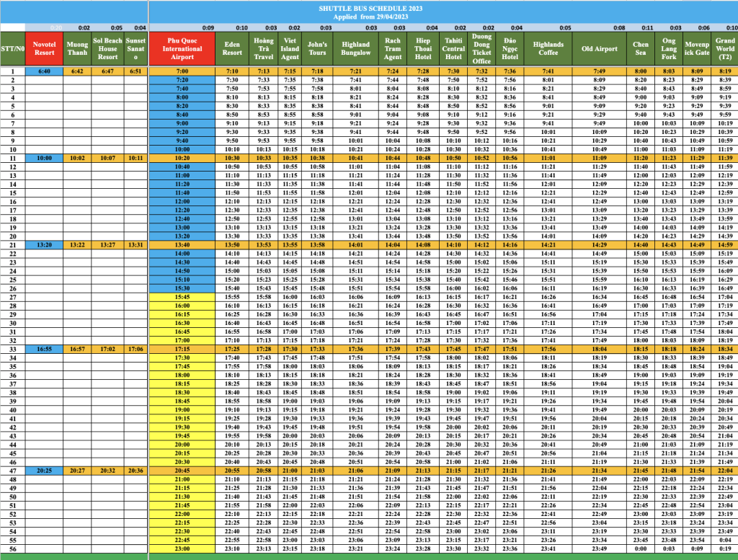Screen dimensions: 738x560
Task: Select the 20:27 Muong Thanh cell
Action: 77,471
